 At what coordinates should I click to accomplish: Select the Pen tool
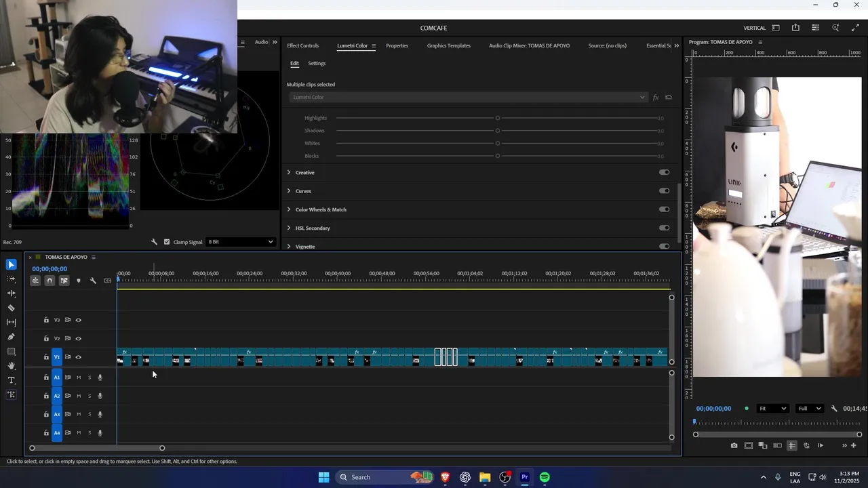click(12, 337)
